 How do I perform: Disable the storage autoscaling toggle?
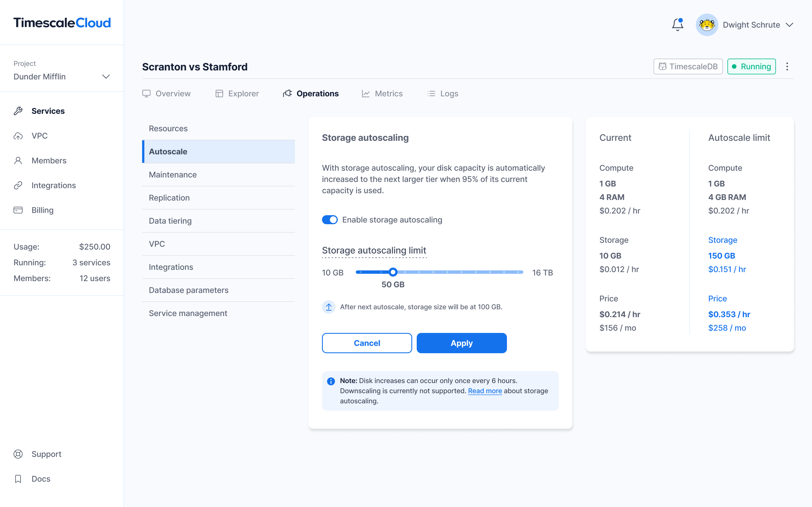330,220
